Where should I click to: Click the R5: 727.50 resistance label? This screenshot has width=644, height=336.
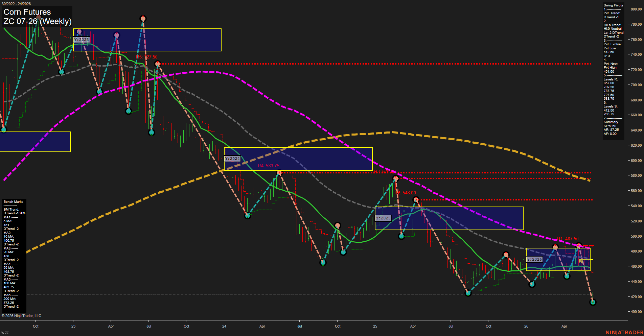click(147, 57)
